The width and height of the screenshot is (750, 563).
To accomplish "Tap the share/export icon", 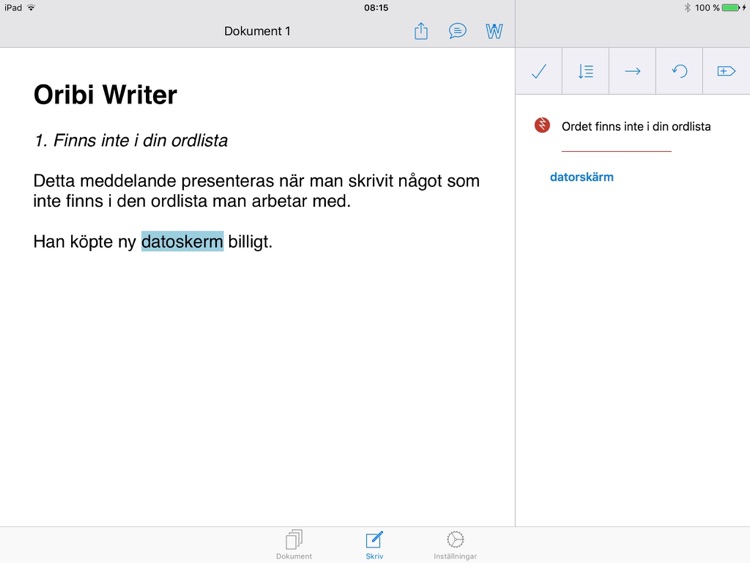I will click(x=421, y=31).
